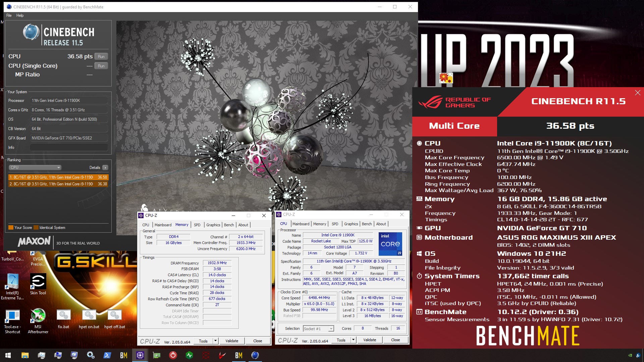The image size is (644, 362).
Task: Click second BM BenchMate icon in taskbar
Action: tap(238, 355)
